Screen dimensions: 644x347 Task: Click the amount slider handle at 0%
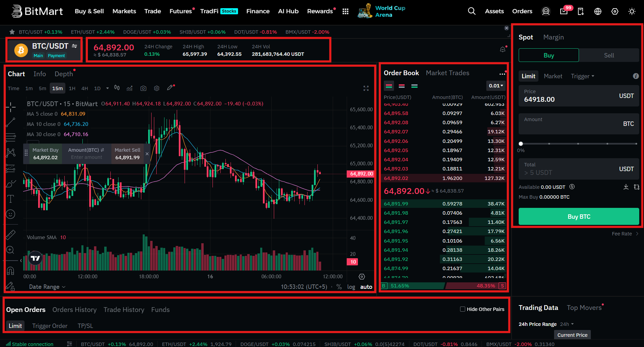521,144
